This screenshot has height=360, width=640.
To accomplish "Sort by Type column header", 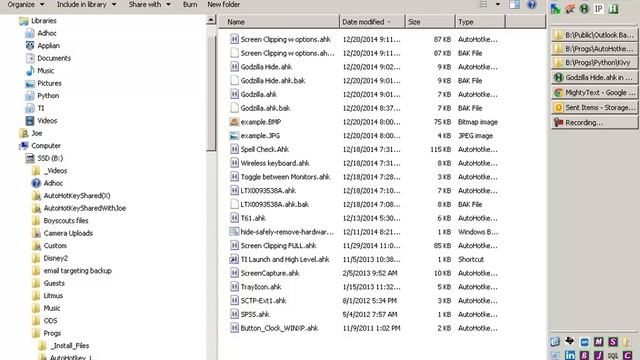I will [480, 22].
